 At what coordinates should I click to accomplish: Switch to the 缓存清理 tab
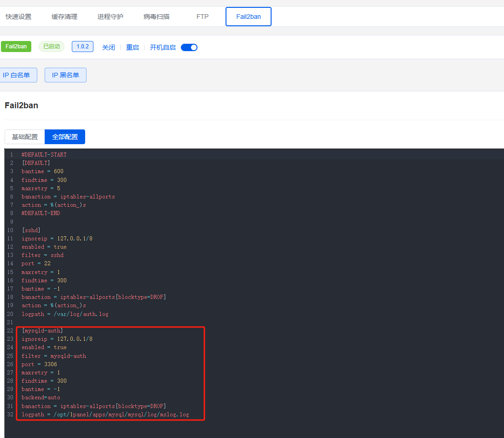64,17
